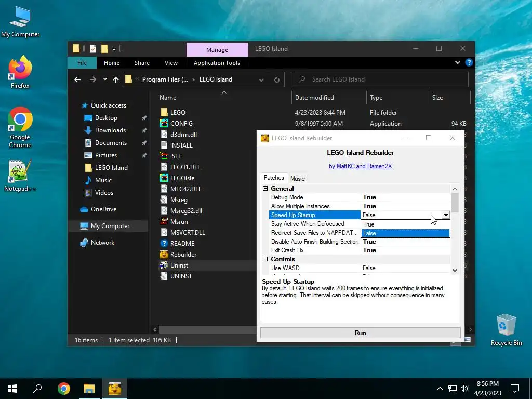
Task: Select the CONFIG application icon
Action: [164, 123]
